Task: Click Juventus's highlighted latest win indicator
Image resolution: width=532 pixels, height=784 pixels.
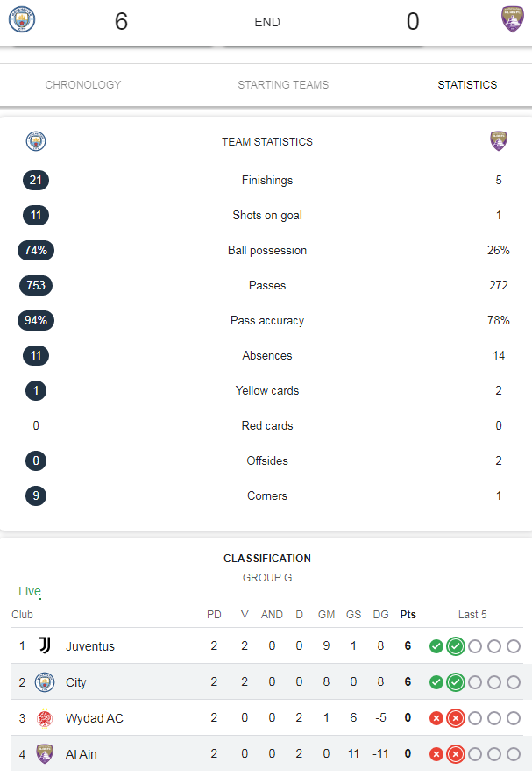Action: [456, 646]
